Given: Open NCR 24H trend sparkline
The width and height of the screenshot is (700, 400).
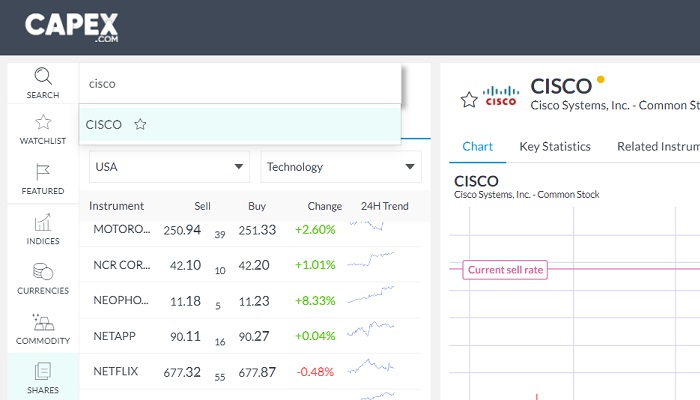Looking at the screenshot, I should pyautogui.click(x=371, y=259).
